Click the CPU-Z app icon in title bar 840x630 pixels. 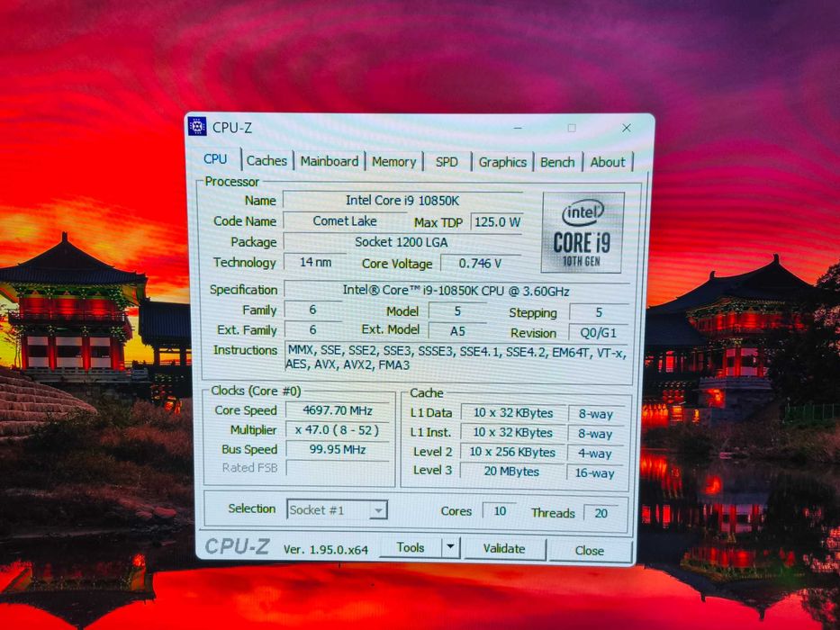(x=197, y=127)
